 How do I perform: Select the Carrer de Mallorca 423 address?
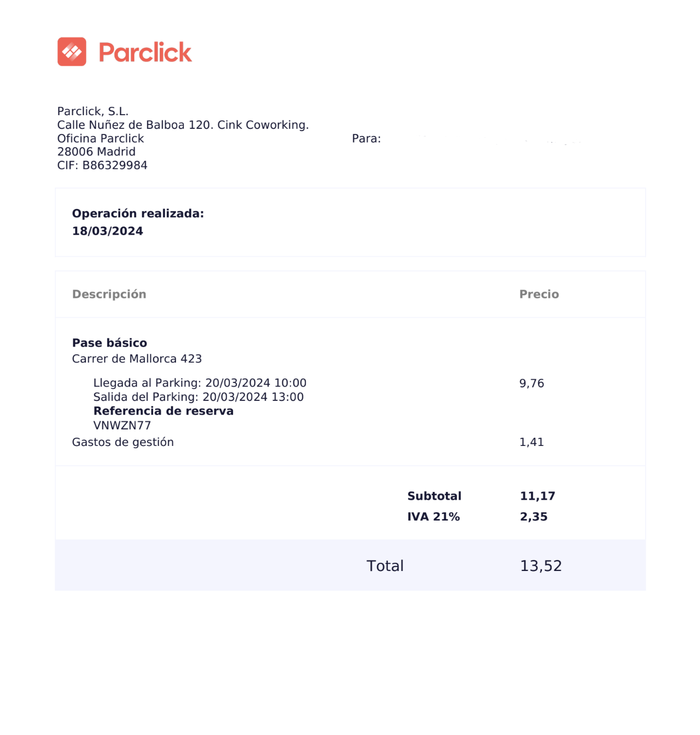137,359
